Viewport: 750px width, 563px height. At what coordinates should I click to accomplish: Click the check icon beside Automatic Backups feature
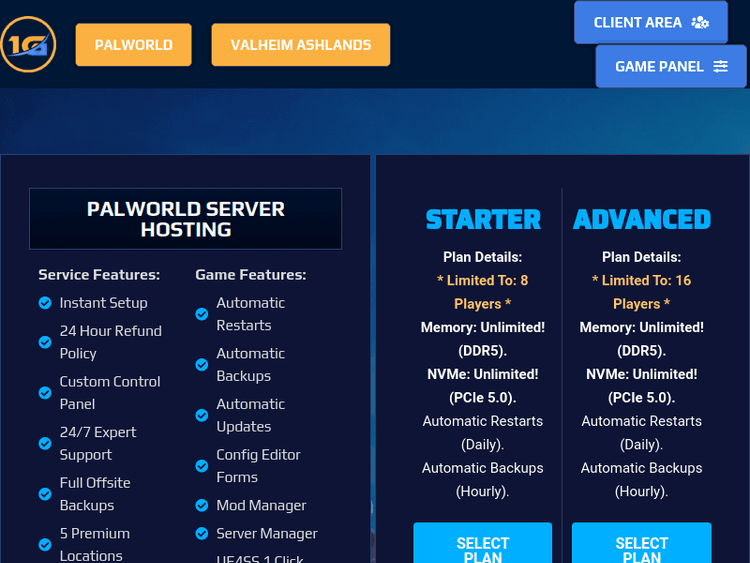click(202, 364)
